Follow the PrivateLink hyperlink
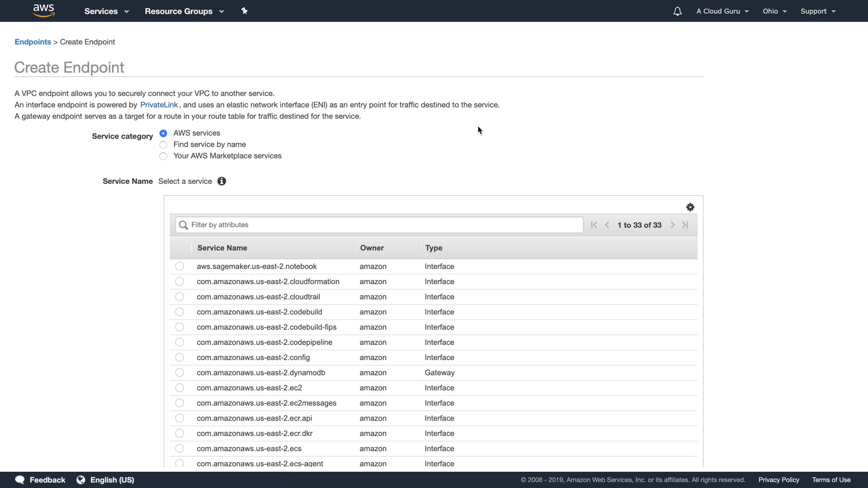The image size is (868, 488). point(159,105)
